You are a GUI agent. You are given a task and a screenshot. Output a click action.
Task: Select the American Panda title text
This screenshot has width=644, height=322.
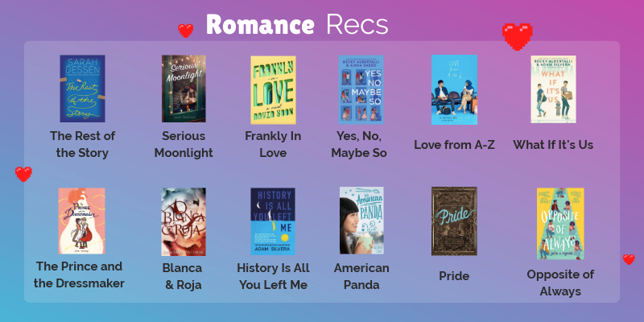pos(361,276)
